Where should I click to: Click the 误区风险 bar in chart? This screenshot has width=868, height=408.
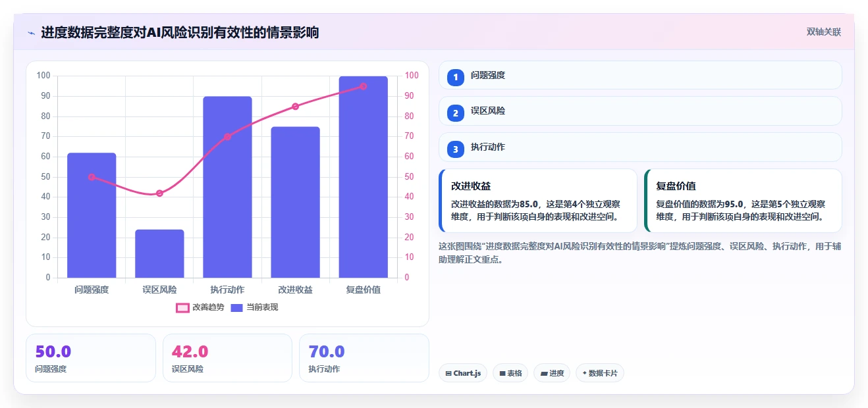(x=159, y=253)
